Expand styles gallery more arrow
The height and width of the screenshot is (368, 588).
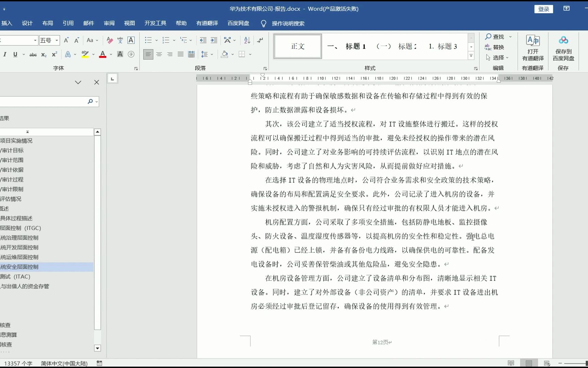(471, 56)
